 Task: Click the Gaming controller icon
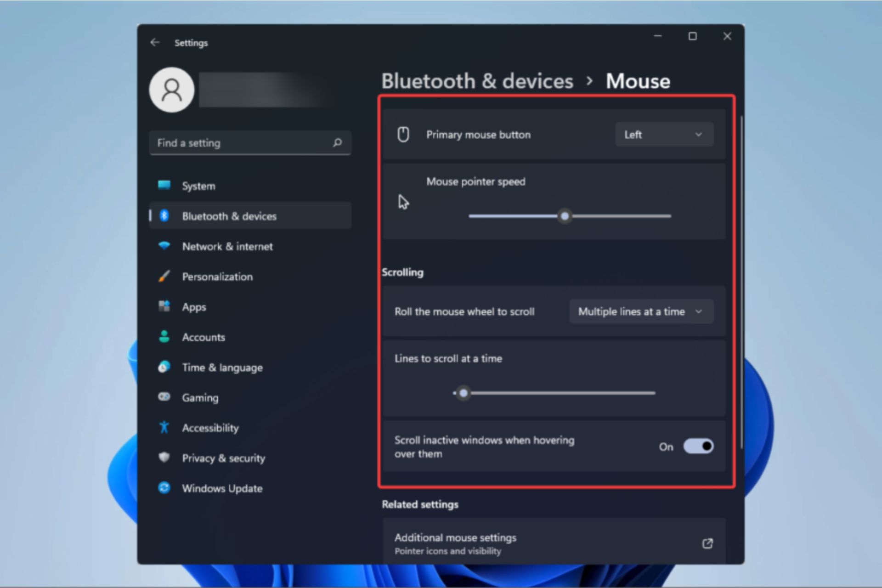pyautogui.click(x=164, y=396)
